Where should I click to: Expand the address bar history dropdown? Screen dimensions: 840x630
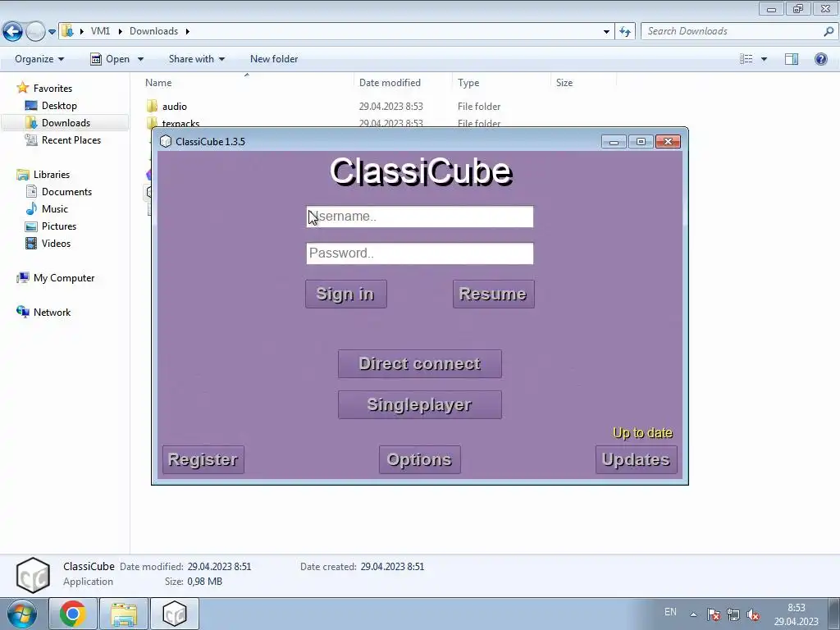pyautogui.click(x=606, y=32)
